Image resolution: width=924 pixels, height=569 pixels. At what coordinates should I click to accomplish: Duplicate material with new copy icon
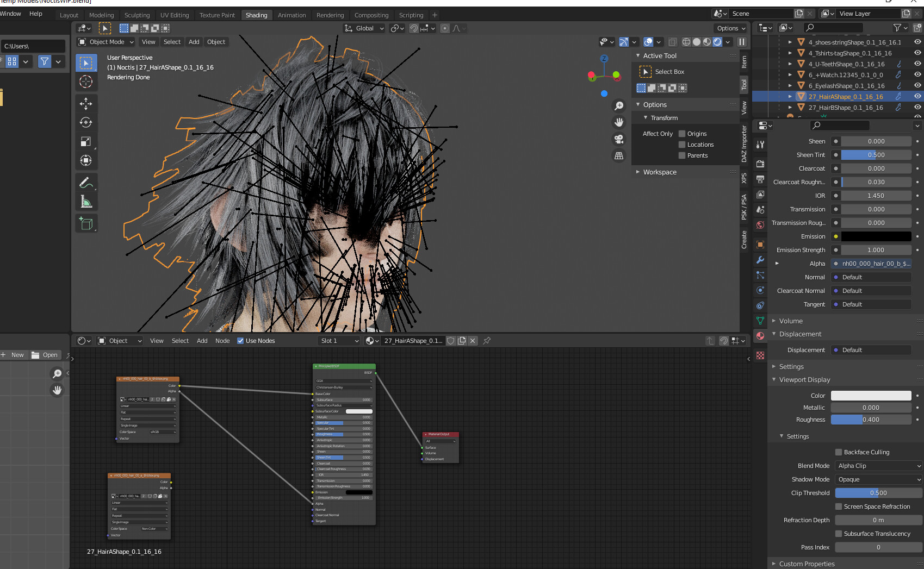pos(462,341)
